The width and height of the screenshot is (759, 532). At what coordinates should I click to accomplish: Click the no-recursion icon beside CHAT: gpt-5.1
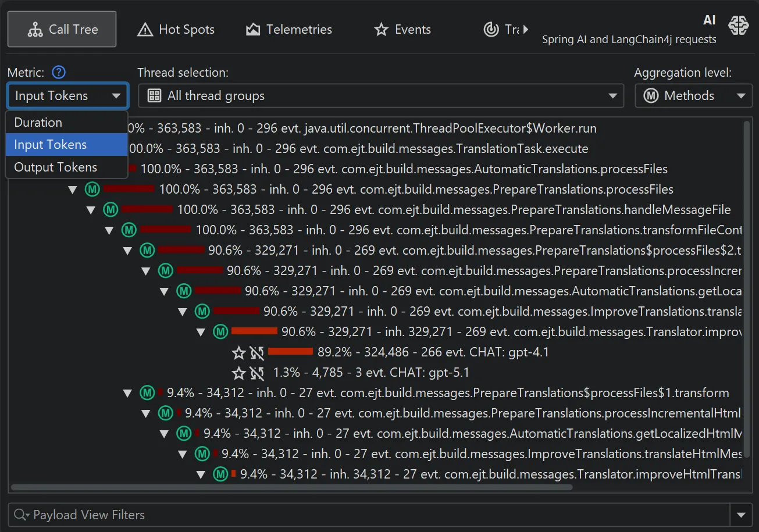coord(256,373)
